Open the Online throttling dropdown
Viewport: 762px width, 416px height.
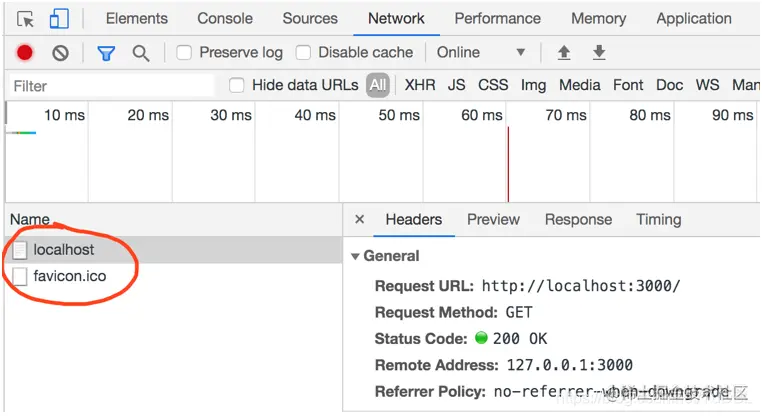tap(481, 52)
